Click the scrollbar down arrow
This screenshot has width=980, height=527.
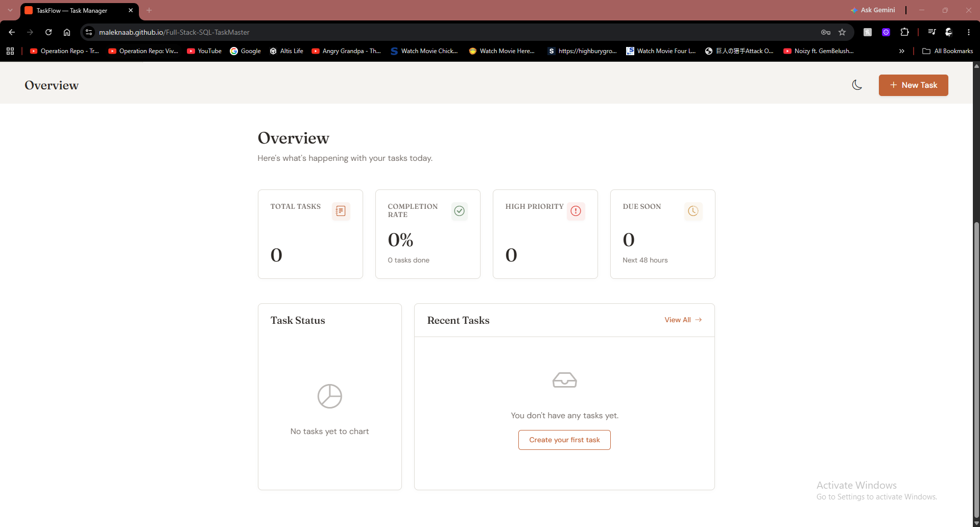(976, 523)
